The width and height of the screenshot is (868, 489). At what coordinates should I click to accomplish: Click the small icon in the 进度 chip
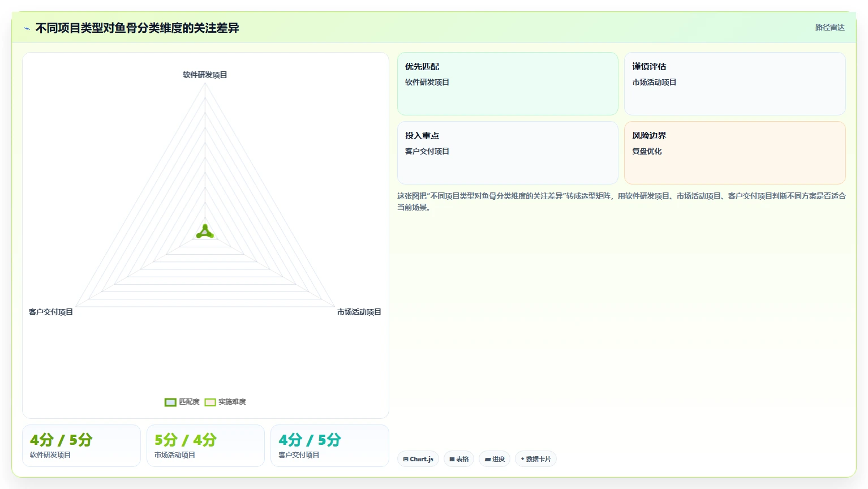pyautogui.click(x=488, y=460)
